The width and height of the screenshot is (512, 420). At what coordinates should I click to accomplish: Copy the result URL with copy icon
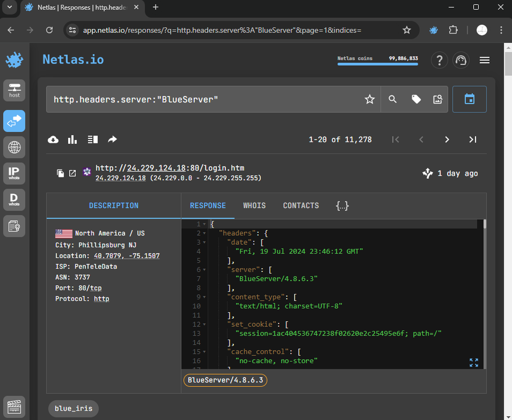60,173
